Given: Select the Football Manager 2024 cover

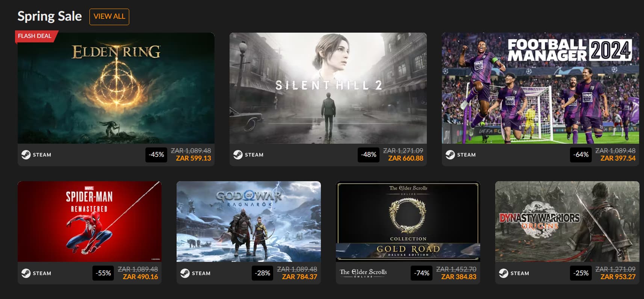Looking at the screenshot, I should (x=540, y=88).
